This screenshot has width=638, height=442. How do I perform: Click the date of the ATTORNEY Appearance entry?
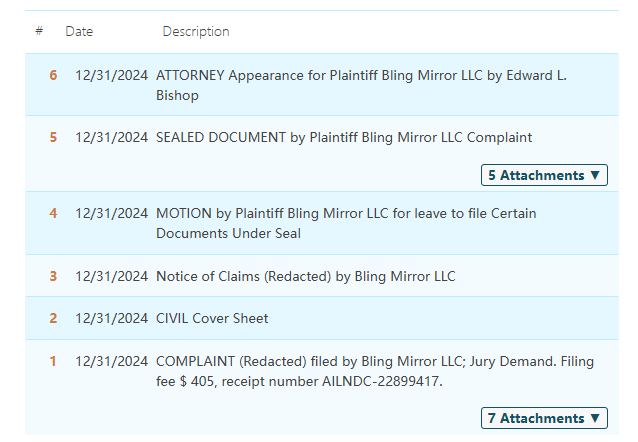(112, 76)
